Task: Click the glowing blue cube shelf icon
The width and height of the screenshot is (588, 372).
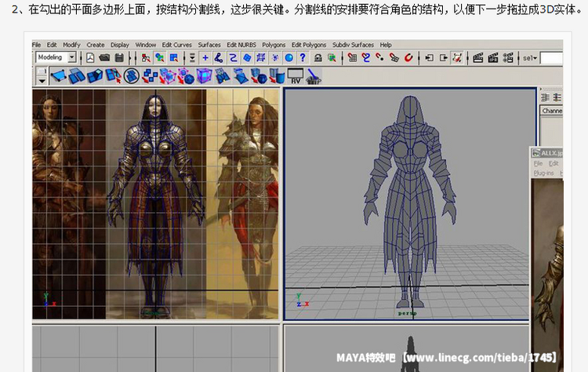Action: (x=204, y=76)
